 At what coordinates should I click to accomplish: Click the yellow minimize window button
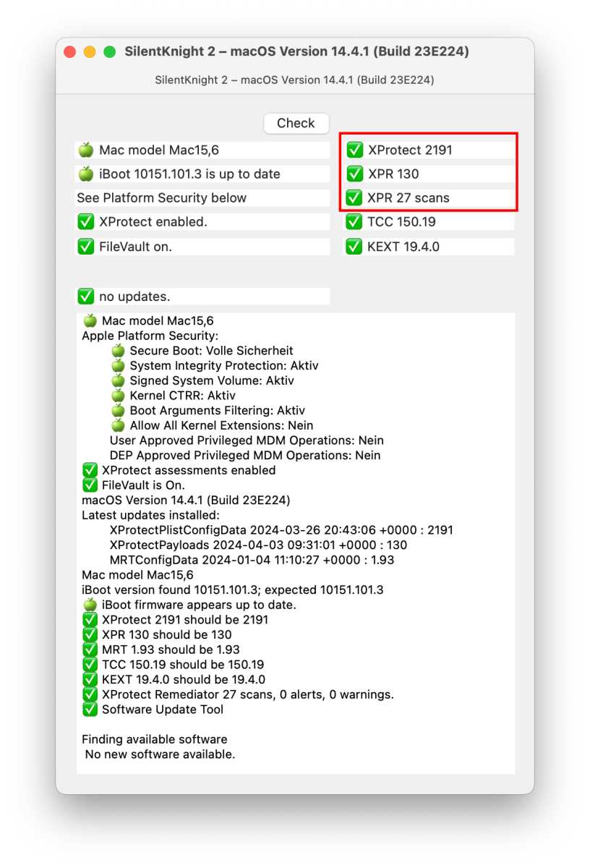coord(90,52)
